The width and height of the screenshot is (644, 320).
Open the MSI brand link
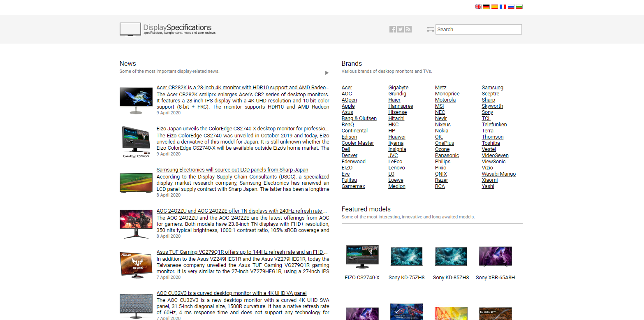click(x=440, y=106)
